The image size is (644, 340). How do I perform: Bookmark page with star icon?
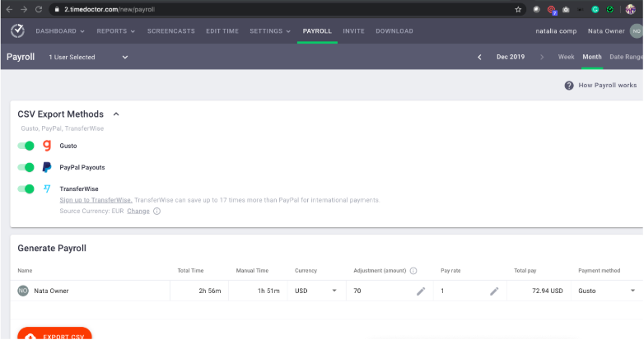(518, 9)
